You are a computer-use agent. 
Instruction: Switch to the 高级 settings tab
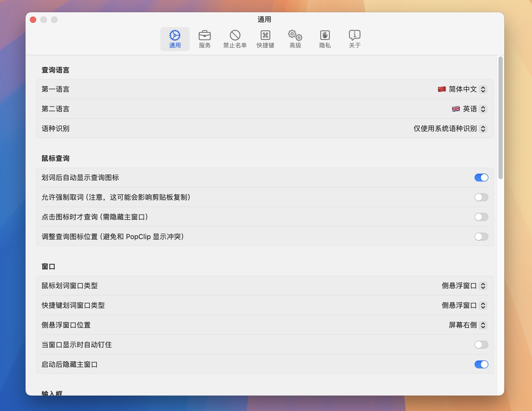pos(295,39)
